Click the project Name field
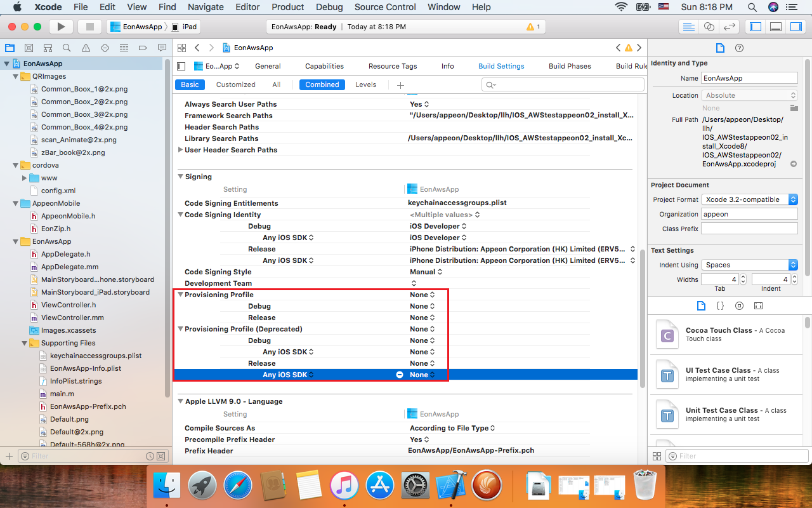This screenshot has width=812, height=508. point(749,78)
